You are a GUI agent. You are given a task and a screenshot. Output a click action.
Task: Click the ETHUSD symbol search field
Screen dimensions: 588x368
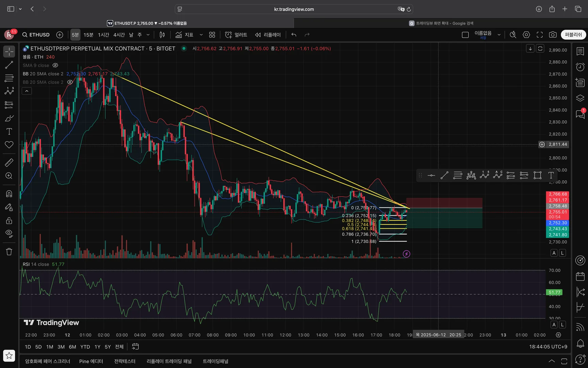pyautogui.click(x=36, y=35)
